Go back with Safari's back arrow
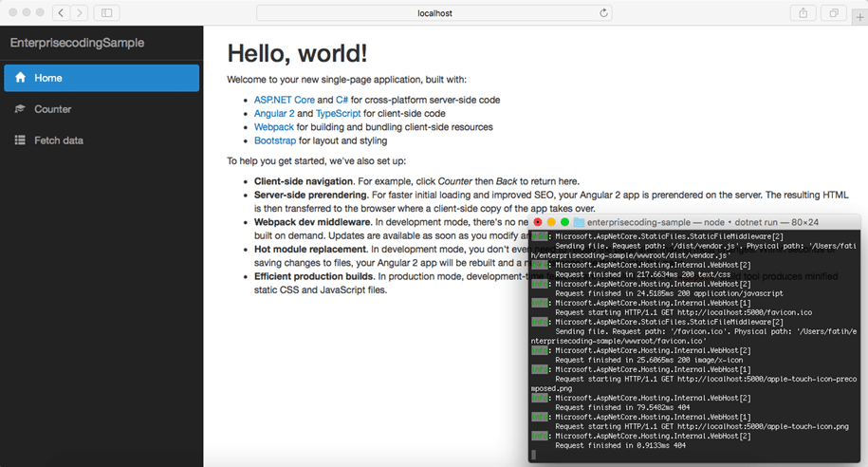This screenshot has width=868, height=467. 61,12
